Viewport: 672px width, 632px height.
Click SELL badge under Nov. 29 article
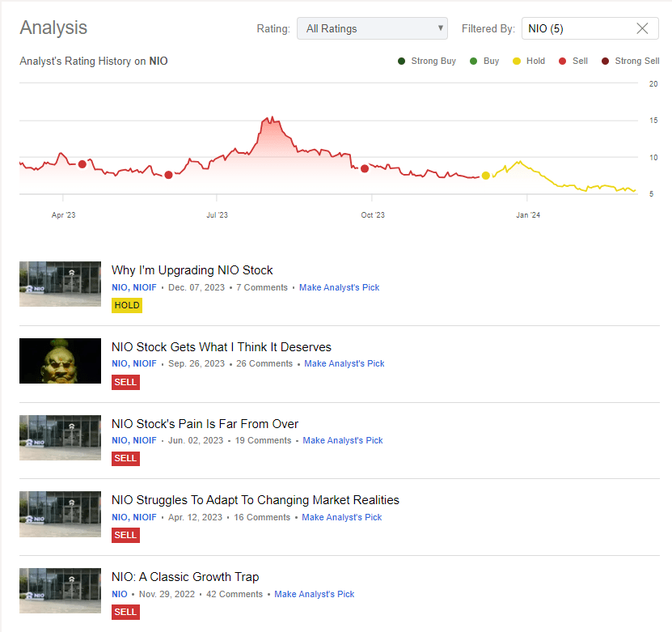pyautogui.click(x=125, y=612)
